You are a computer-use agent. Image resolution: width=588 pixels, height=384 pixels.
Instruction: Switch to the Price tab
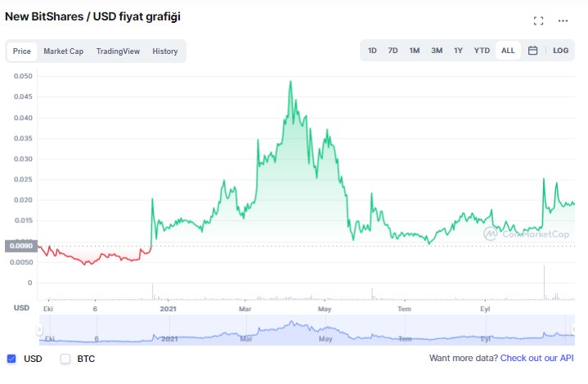click(x=22, y=51)
